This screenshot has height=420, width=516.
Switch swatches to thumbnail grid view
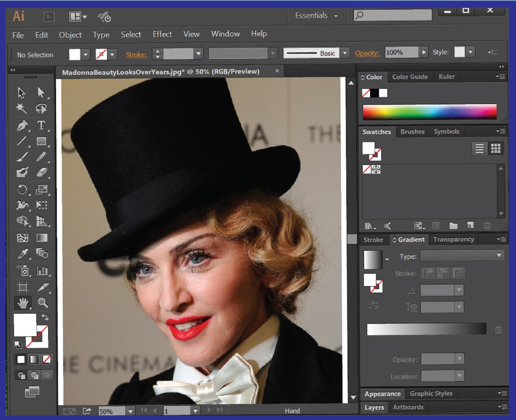coord(495,148)
